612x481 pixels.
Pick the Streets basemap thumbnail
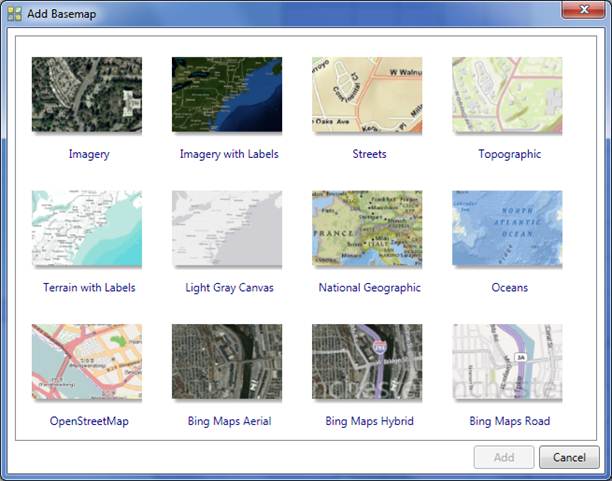[367, 96]
